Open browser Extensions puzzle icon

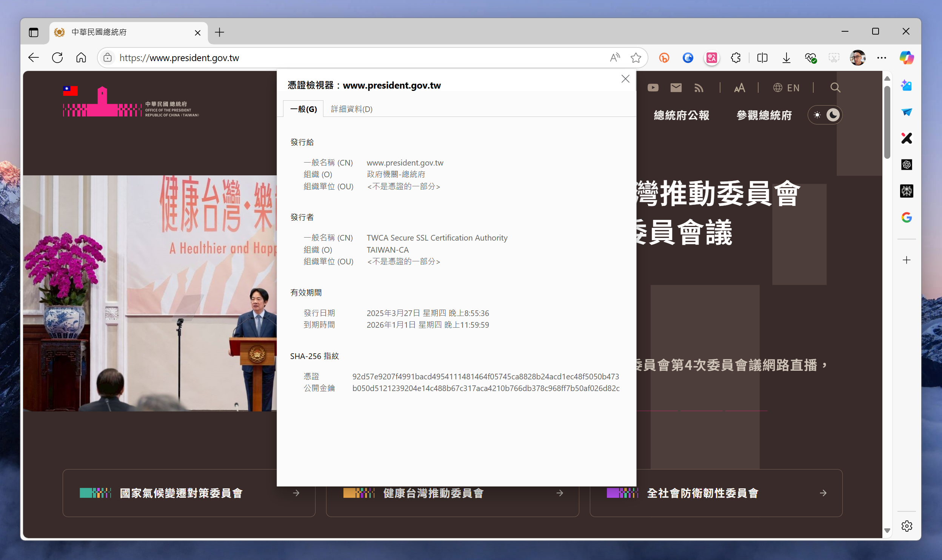(736, 58)
